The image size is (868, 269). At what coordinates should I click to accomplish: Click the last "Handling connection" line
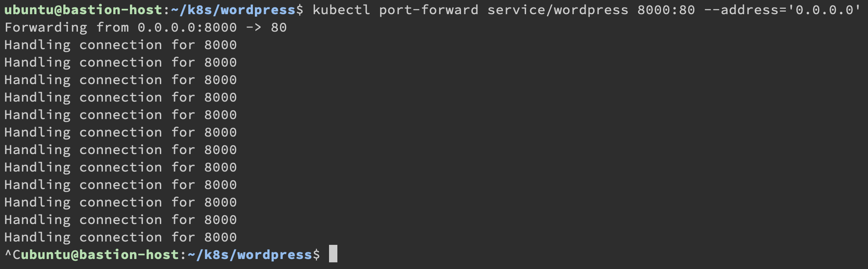tap(83, 237)
